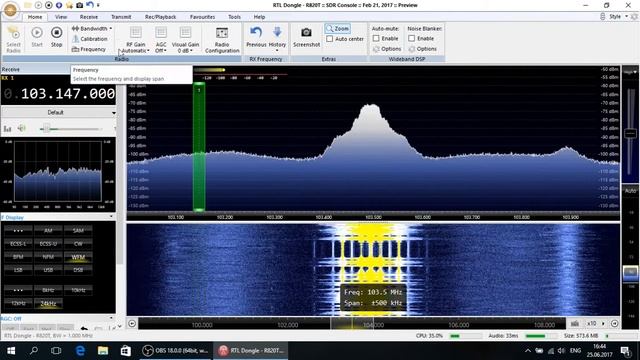Switch to Rec/Playback ribbon tab

pos(160,17)
